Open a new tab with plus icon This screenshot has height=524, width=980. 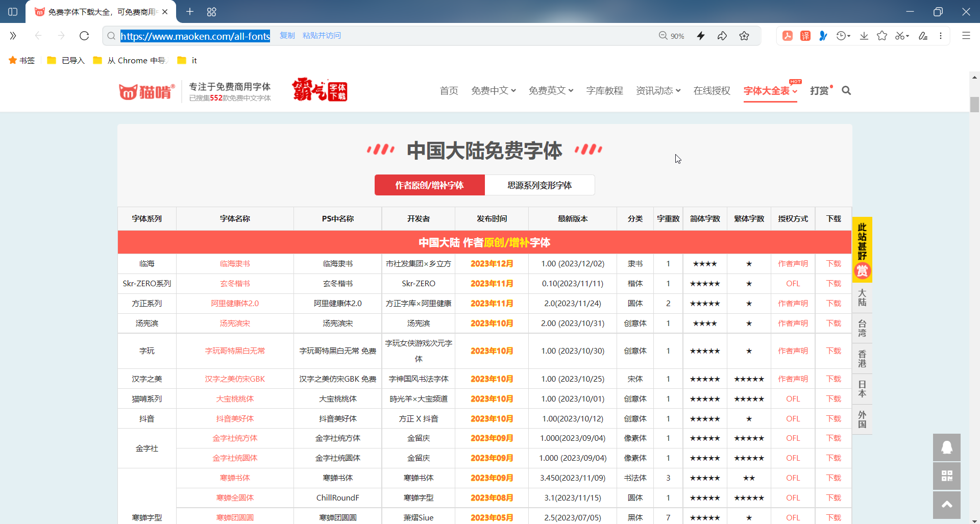pos(190,11)
